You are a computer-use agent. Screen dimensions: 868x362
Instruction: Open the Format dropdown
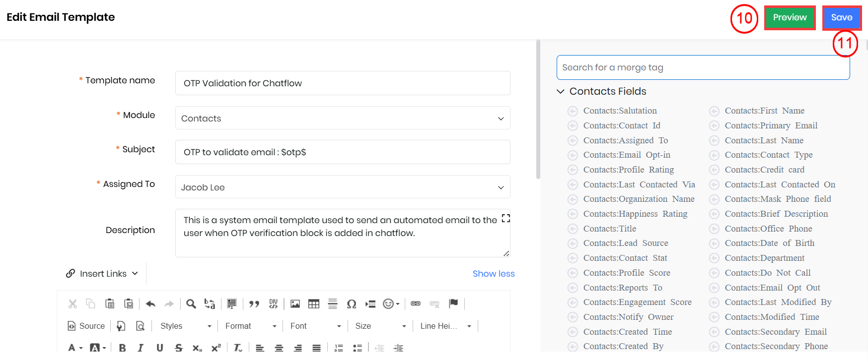point(251,326)
